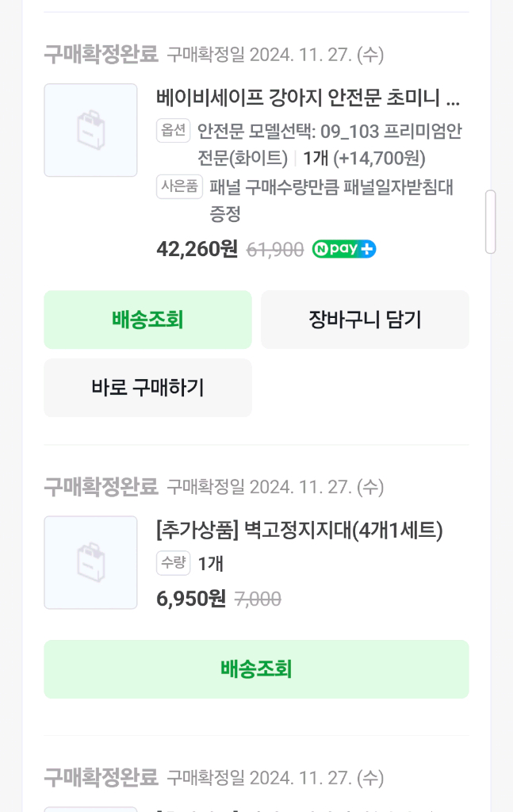
Task: Click the struck-through 61,900 original price
Action: point(275,250)
